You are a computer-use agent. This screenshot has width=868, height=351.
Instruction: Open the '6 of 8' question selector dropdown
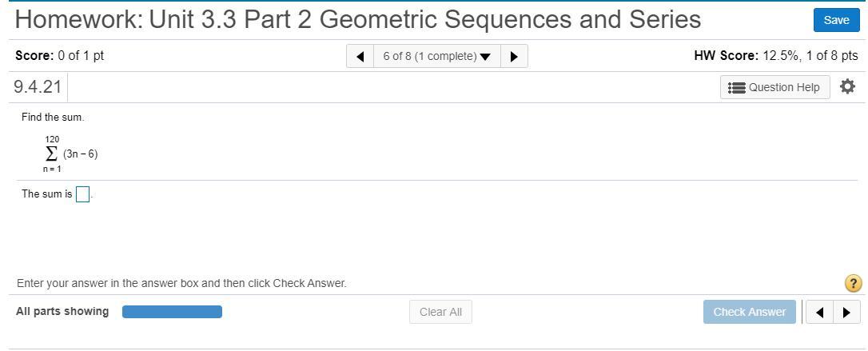436,56
